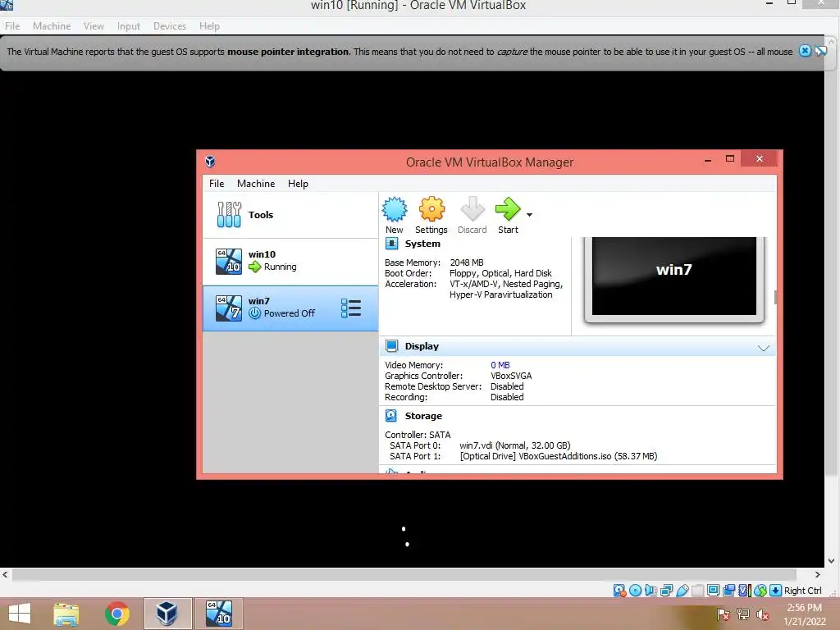Click the keyboard capture down-arrow icon
This screenshot has height=630, width=840.
[x=776, y=591]
